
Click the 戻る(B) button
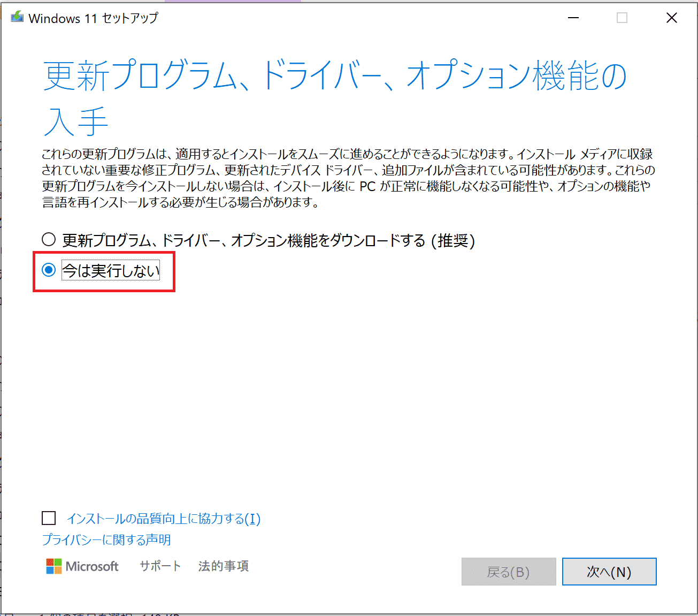click(509, 572)
